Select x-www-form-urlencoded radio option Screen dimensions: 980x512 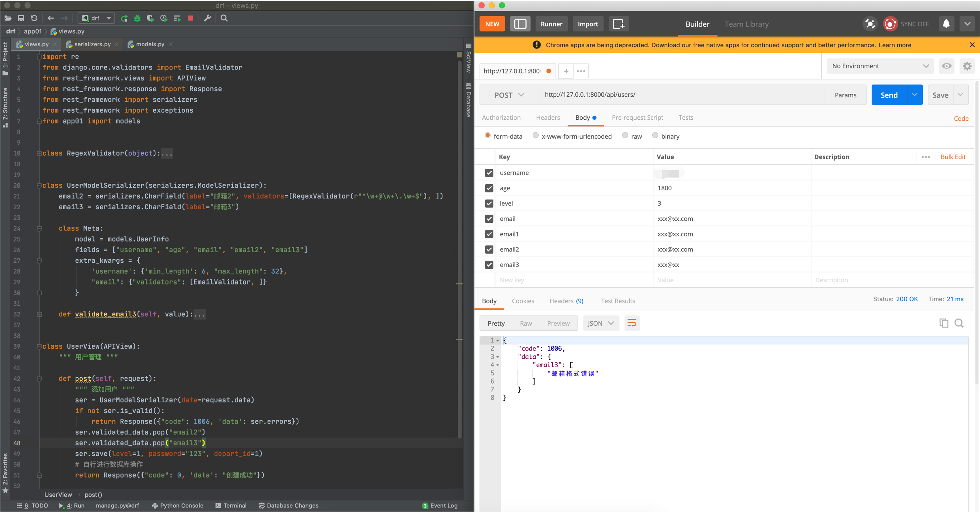pyautogui.click(x=535, y=135)
